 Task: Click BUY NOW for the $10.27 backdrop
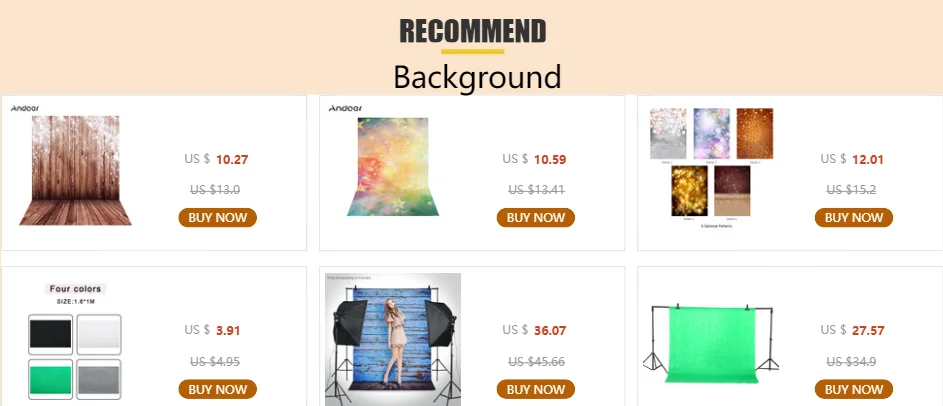coord(218,218)
